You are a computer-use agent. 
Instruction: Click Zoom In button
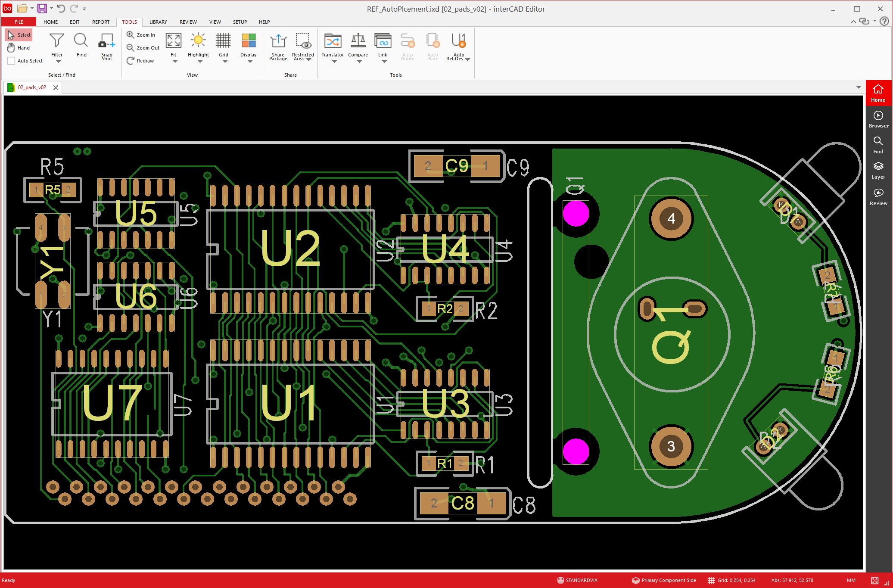pyautogui.click(x=141, y=35)
